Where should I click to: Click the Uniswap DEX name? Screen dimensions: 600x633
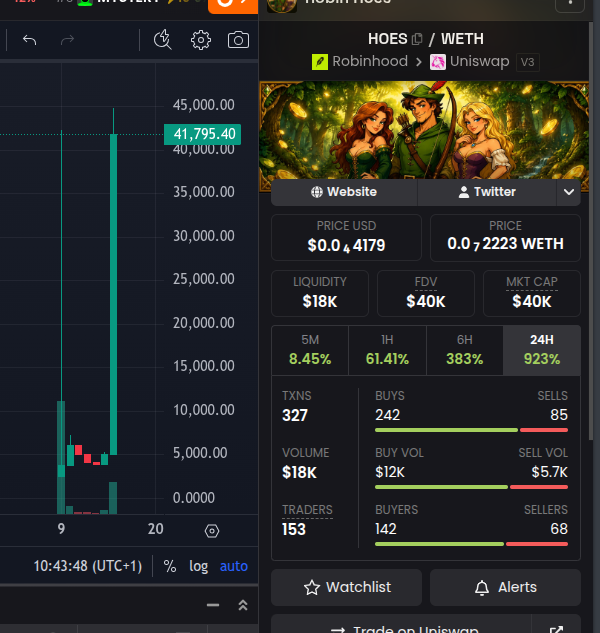point(479,62)
